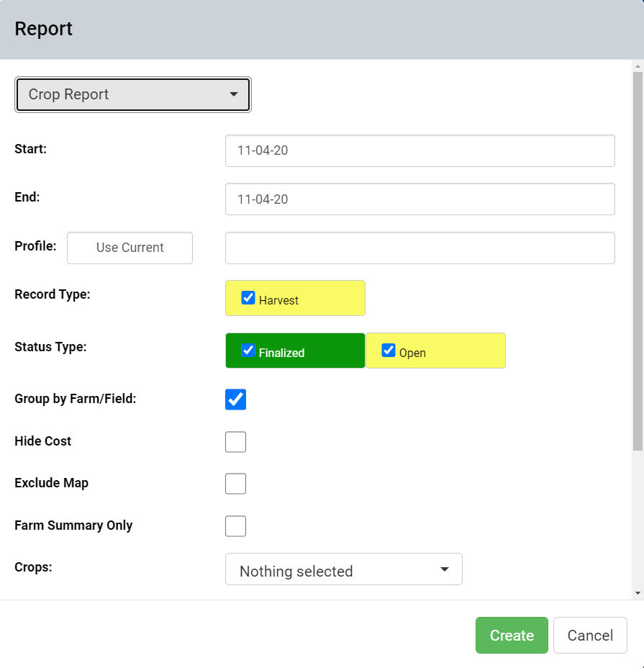Click the Cancel button

(x=590, y=635)
